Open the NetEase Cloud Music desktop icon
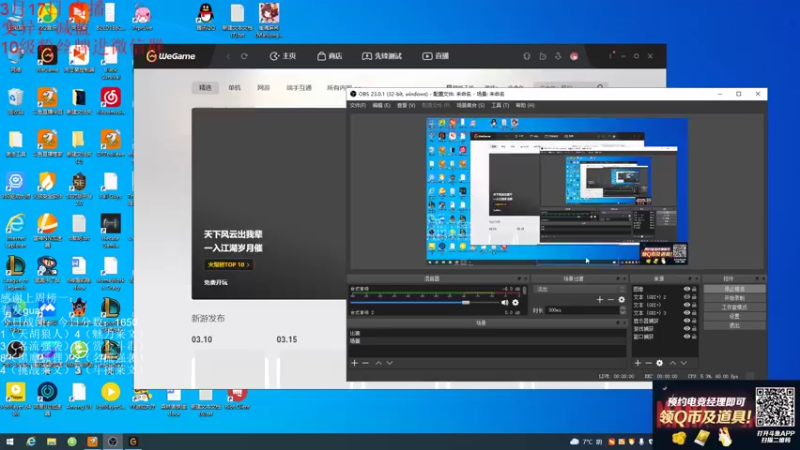This screenshot has height=450, width=800. 110,100
